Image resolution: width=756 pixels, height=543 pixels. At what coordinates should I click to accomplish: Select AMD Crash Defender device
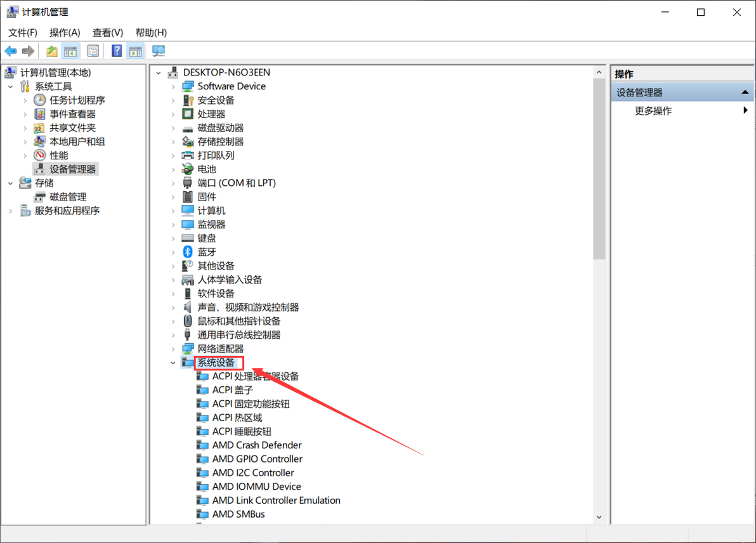(x=257, y=445)
